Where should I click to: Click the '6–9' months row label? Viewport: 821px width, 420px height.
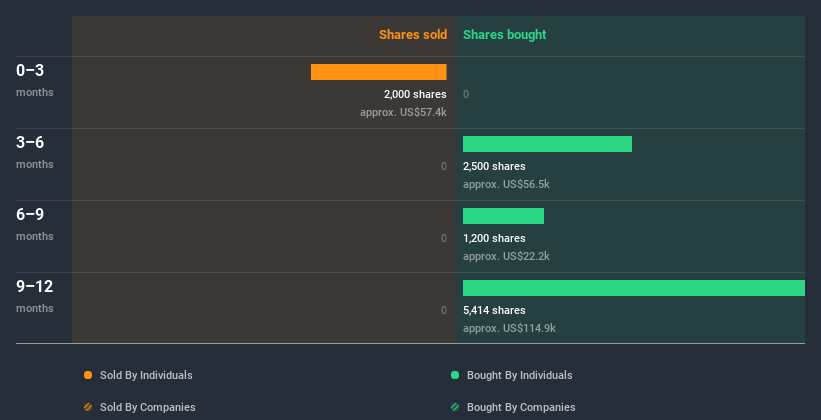[30, 214]
